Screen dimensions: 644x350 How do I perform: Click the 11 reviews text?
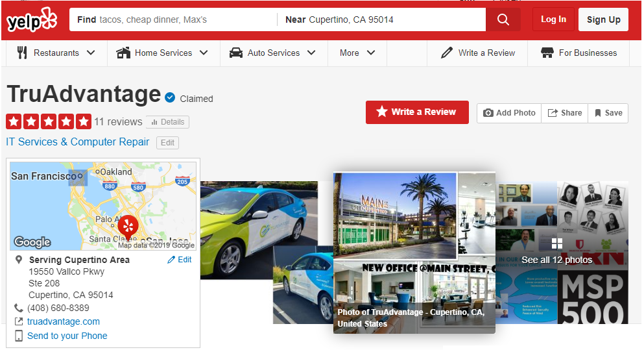[118, 121]
